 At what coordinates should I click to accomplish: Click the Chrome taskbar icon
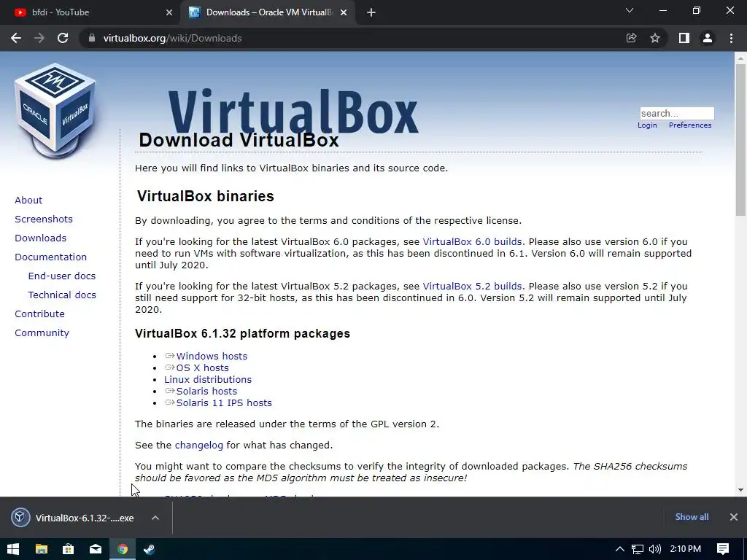(x=123, y=549)
